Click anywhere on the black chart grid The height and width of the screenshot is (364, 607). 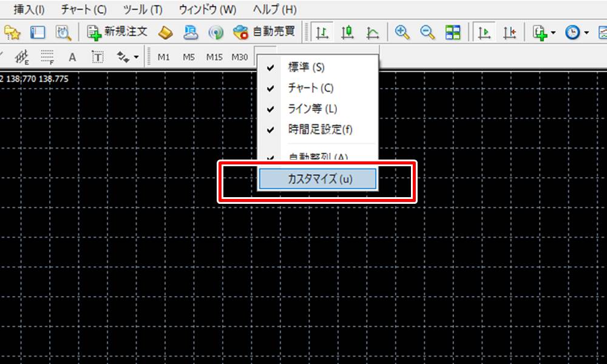click(x=121, y=273)
